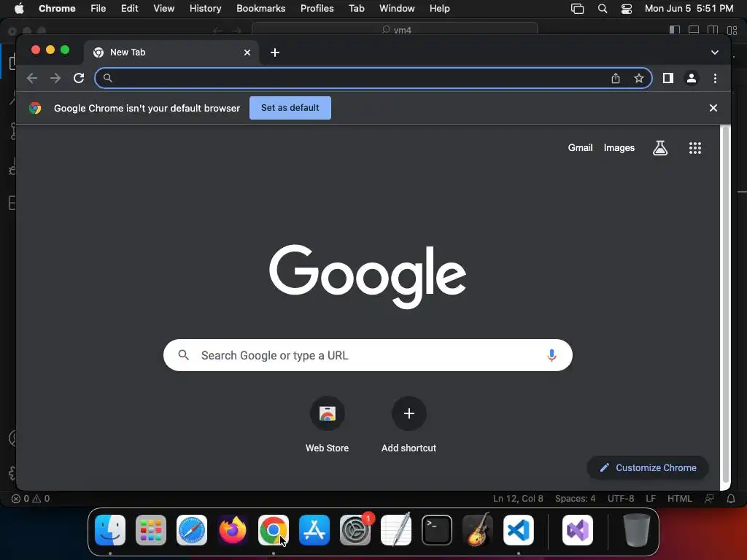Click UTF-8 encoding in VS Code status bar
This screenshot has width=747, height=560.
621,499
